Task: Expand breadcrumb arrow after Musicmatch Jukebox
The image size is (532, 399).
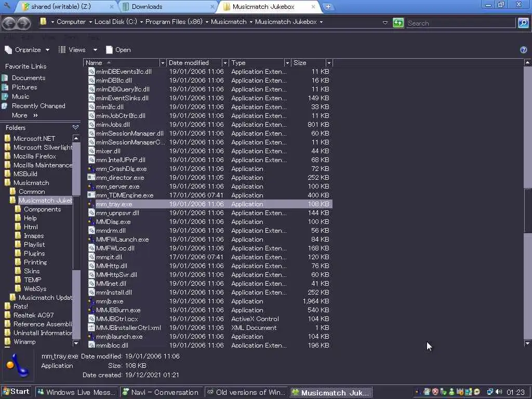Action: pyautogui.click(x=321, y=22)
